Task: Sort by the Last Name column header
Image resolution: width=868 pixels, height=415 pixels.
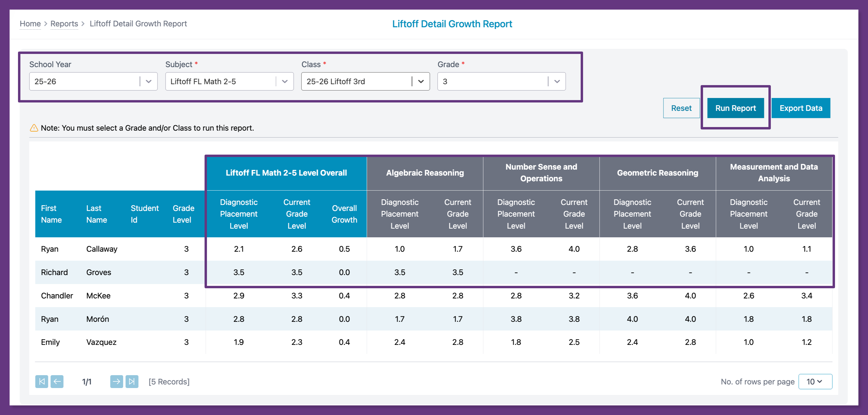Action: click(x=96, y=214)
